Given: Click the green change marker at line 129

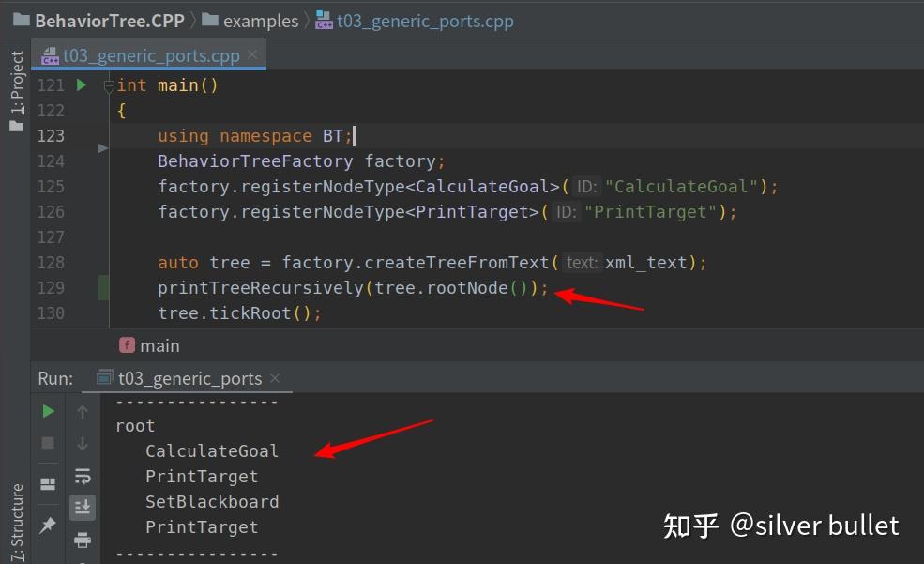Looking at the screenshot, I should click(104, 288).
